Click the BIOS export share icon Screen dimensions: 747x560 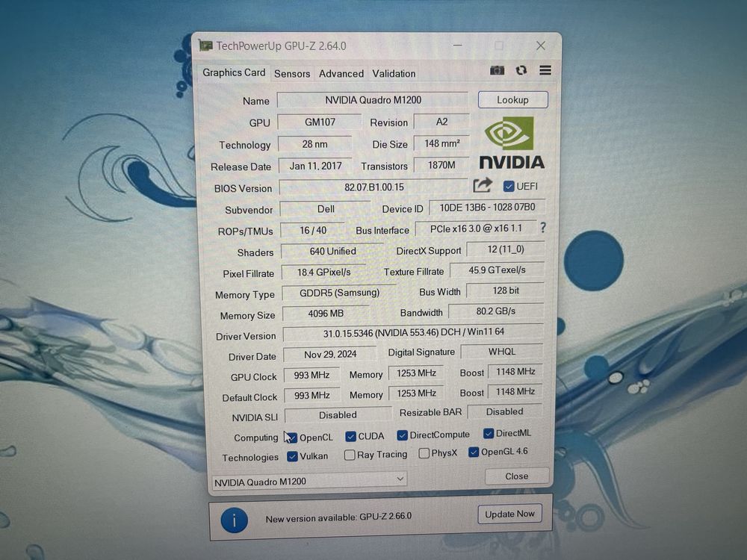tap(482, 185)
